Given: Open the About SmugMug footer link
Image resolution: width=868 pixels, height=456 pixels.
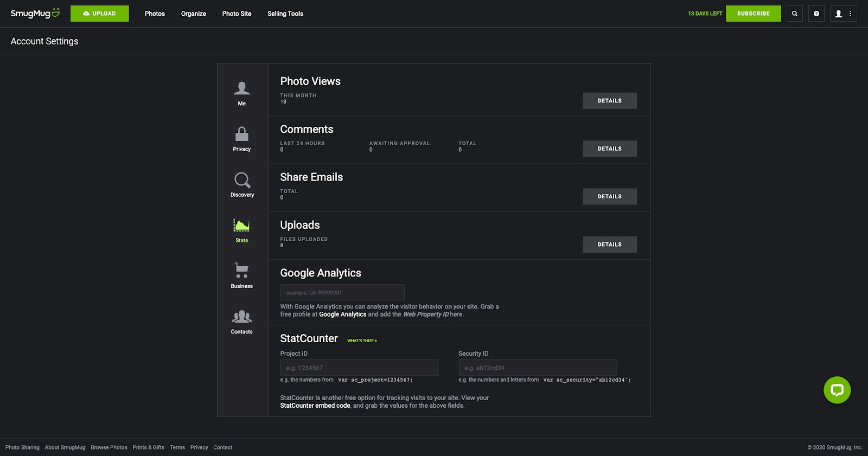Looking at the screenshot, I should coord(65,447).
